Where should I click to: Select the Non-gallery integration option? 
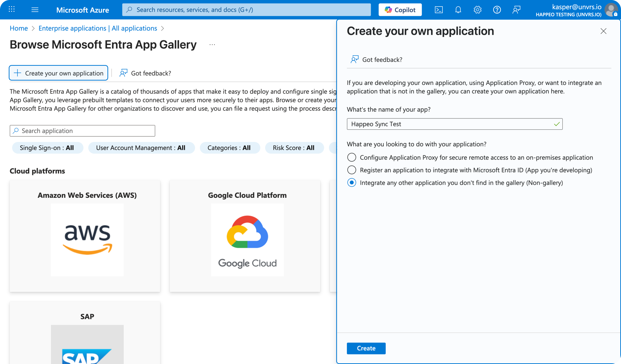tap(352, 183)
